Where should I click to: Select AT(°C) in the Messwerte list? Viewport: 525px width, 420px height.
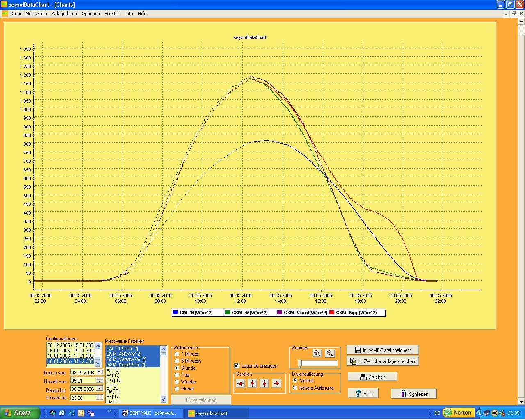(x=113, y=370)
